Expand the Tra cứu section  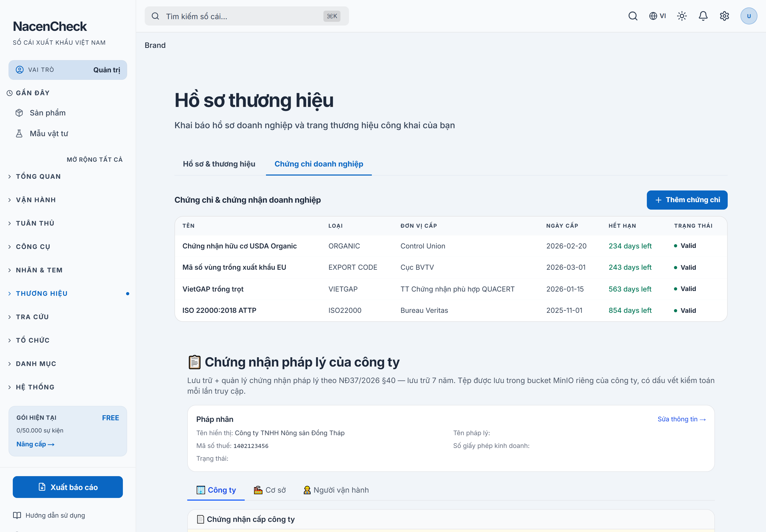point(68,317)
